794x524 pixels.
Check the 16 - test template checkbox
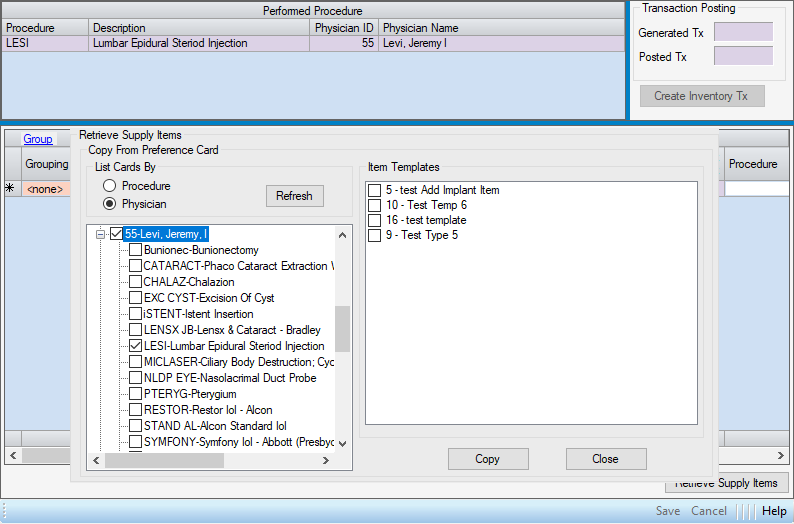click(374, 220)
